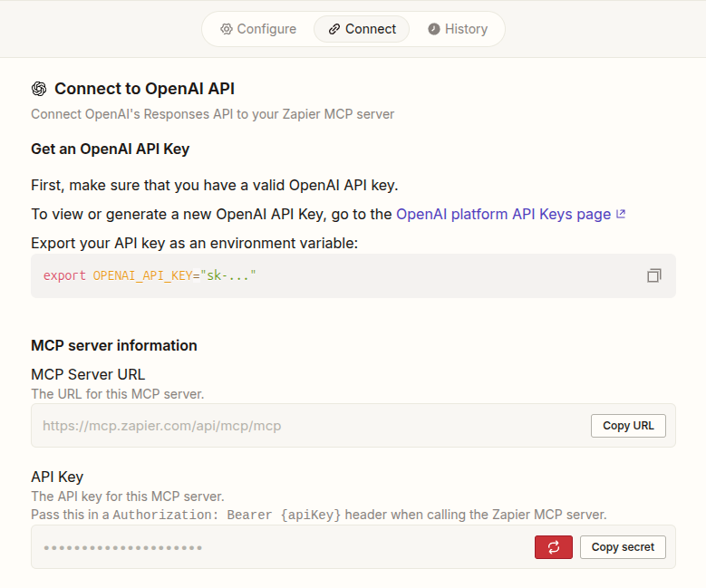Click "Connect OpenAI's Responses API" subtitle text
Screen dimensions: 706x588
coord(212,114)
